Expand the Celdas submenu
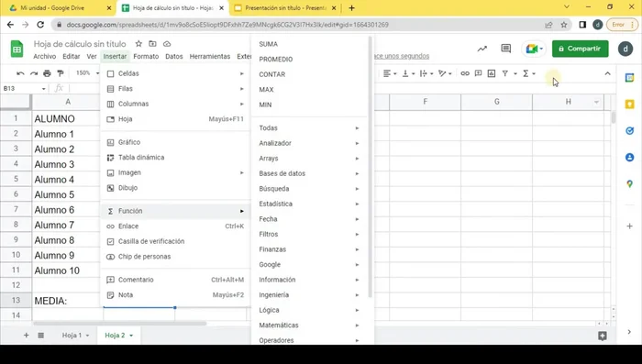 pos(175,73)
